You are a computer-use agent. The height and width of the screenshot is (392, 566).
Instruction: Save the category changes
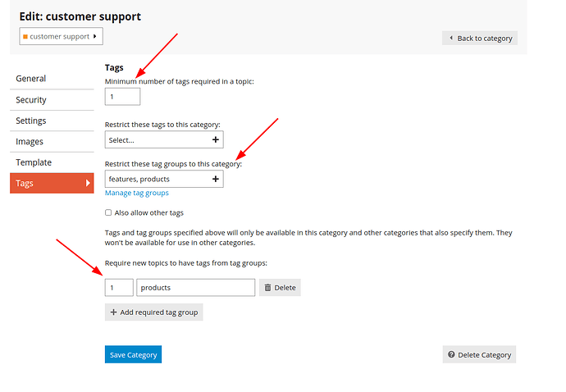pyautogui.click(x=133, y=354)
